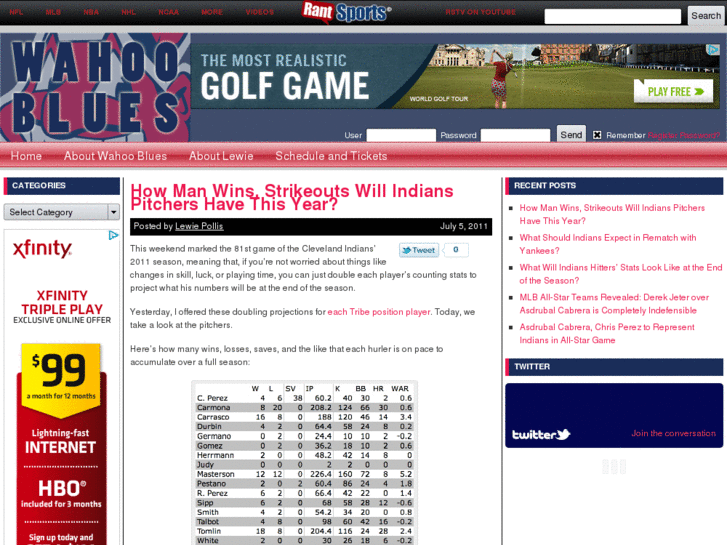727x545 pixels.
Task: Focus the User login field
Action: [x=401, y=135]
